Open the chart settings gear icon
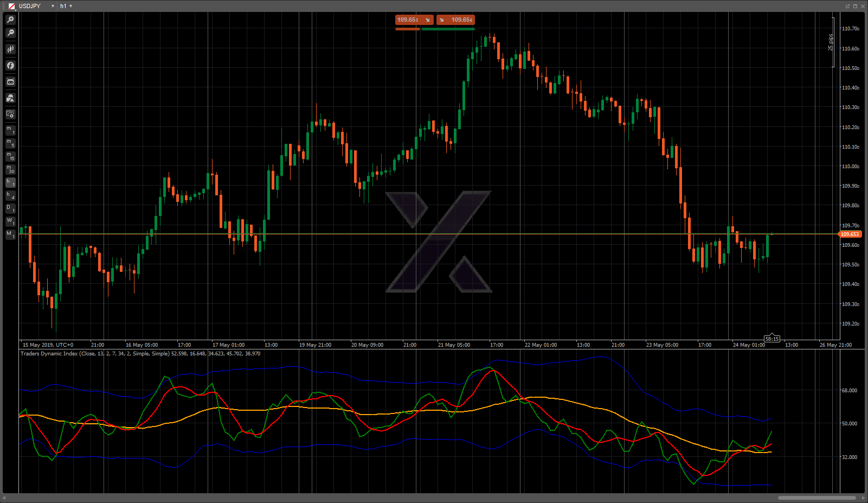The width and height of the screenshot is (868, 503). tap(10, 114)
